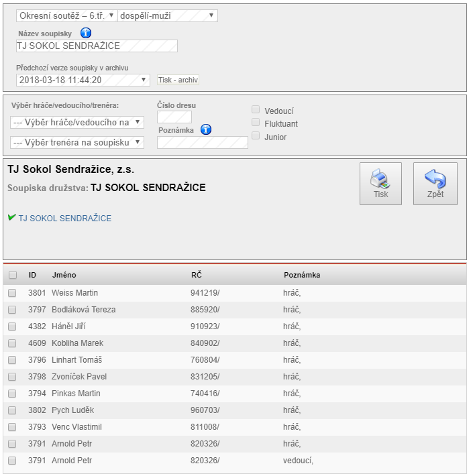Open the archive version date dropdown

click(83, 80)
